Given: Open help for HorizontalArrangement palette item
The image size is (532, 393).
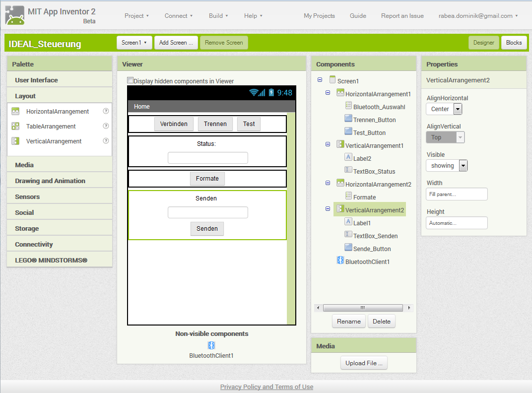Looking at the screenshot, I should (x=106, y=111).
